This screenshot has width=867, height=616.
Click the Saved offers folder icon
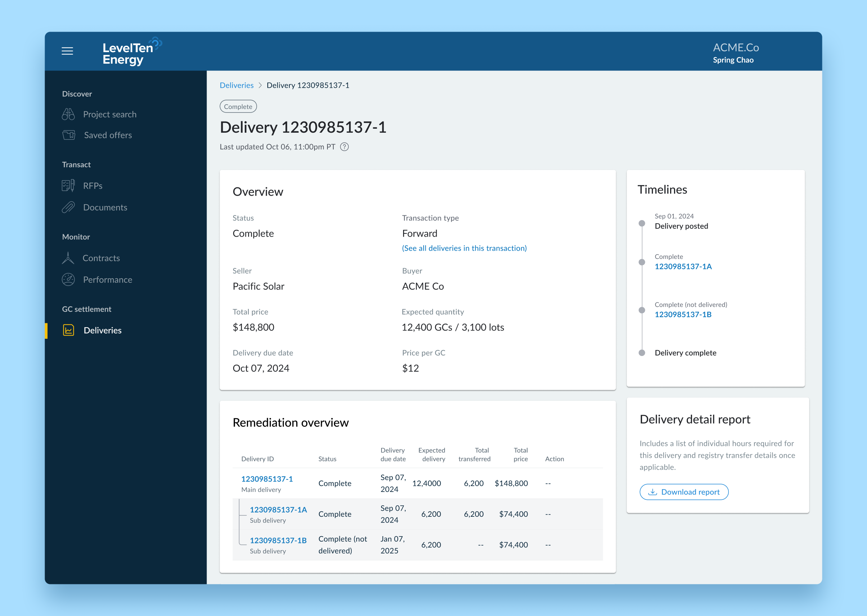tap(69, 135)
